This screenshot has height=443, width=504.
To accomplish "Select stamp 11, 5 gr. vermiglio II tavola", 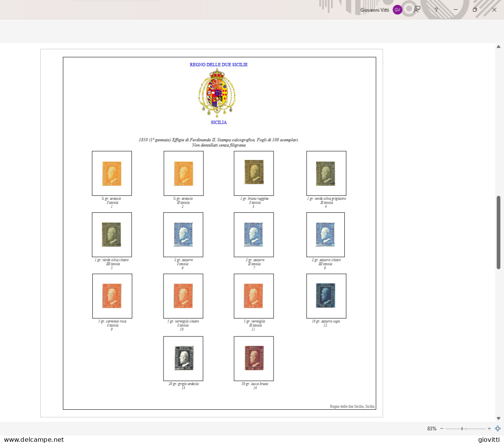I will pyautogui.click(x=254, y=296).
